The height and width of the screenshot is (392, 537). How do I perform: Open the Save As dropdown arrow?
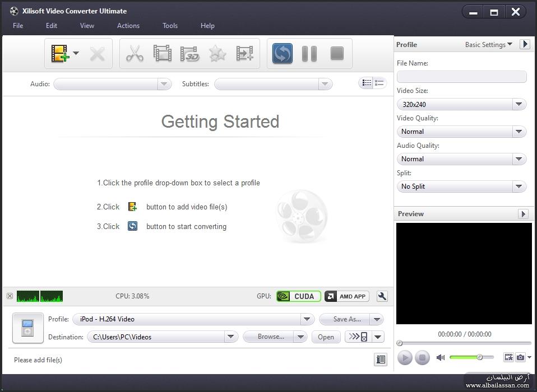[377, 319]
